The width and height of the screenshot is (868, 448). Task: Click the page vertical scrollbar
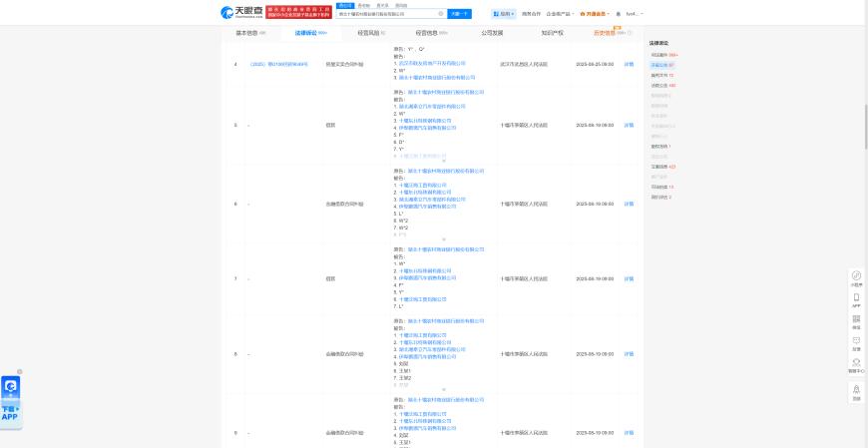[866, 128]
